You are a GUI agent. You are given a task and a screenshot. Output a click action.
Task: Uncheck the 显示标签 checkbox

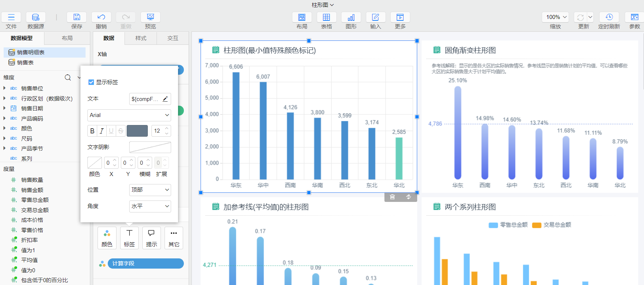point(91,82)
